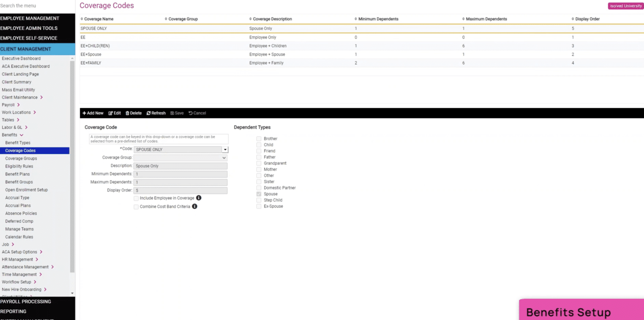
Task: Open the Code dropdown showing SPOUSE ONLY
Action: click(x=225, y=149)
